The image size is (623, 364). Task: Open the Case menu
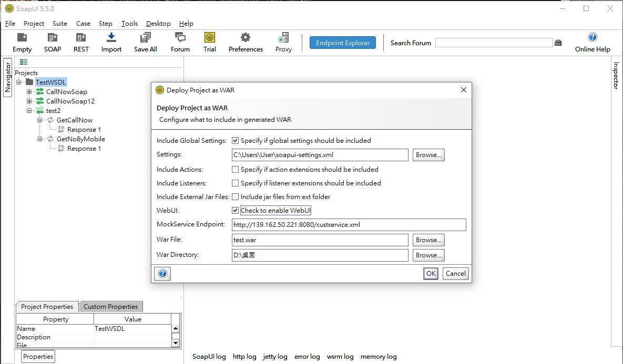coord(83,24)
